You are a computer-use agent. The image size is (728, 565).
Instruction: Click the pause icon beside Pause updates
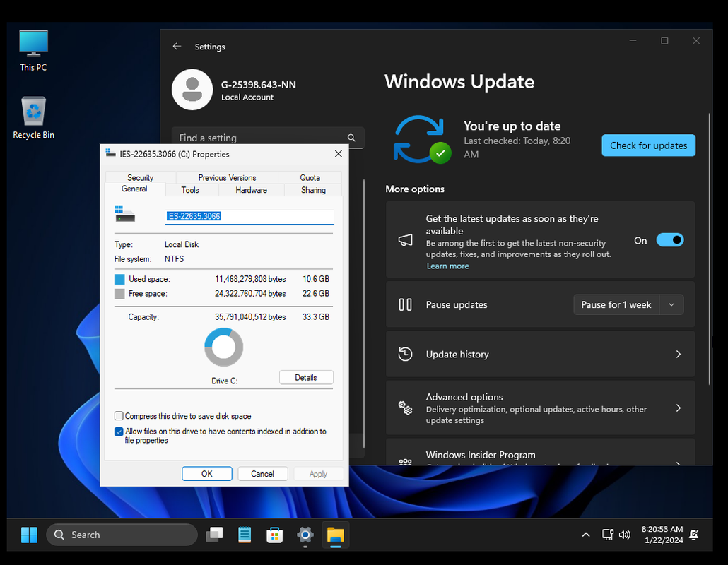point(405,305)
